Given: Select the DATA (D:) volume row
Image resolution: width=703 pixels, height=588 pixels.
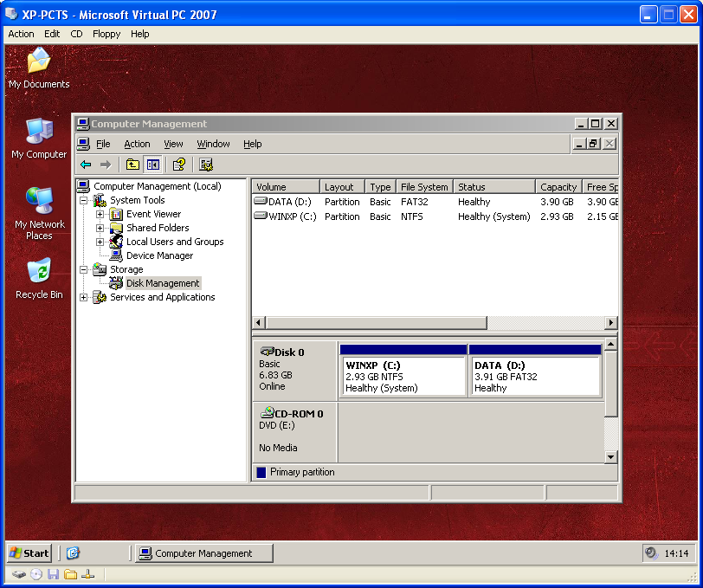Looking at the screenshot, I should click(435, 202).
